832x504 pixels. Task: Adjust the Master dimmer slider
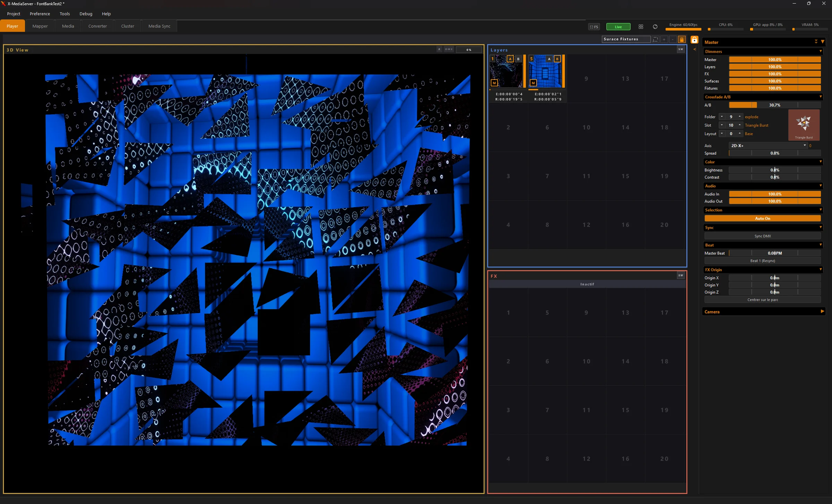[x=775, y=60]
